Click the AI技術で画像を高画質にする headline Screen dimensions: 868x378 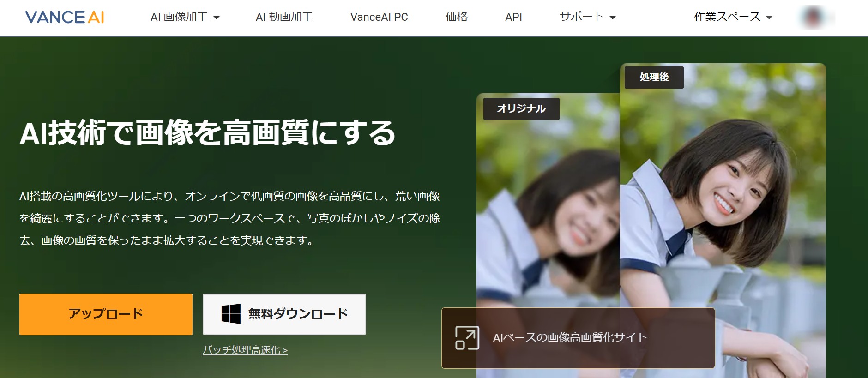tap(207, 133)
